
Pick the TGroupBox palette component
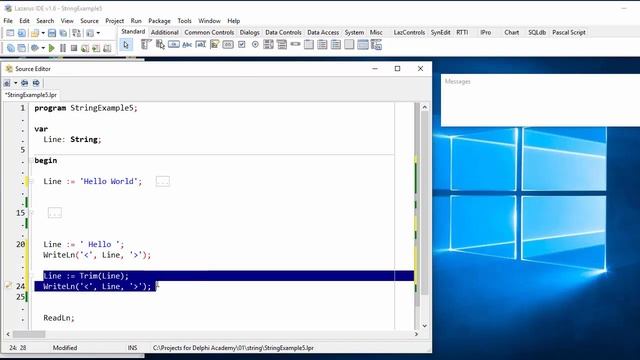point(309,44)
